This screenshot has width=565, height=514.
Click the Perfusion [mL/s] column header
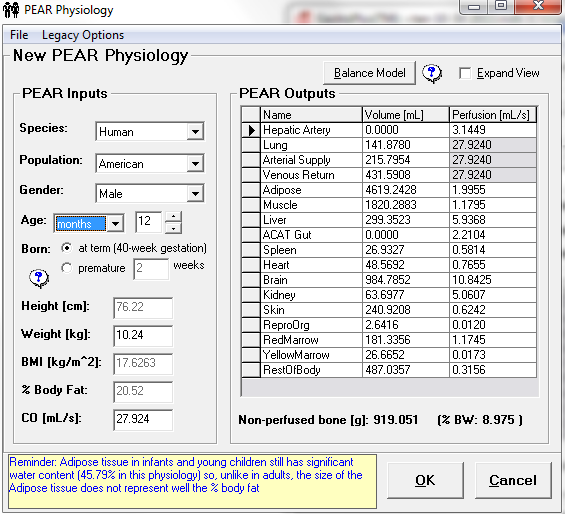point(493,115)
